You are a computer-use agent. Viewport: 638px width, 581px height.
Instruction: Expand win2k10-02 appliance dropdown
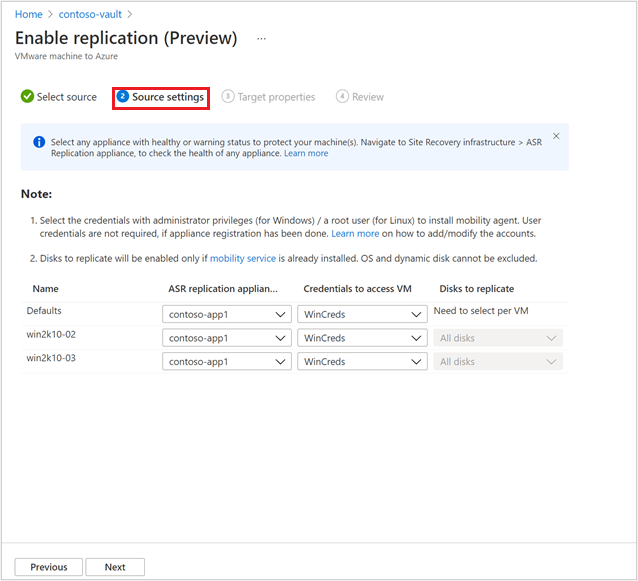point(227,338)
